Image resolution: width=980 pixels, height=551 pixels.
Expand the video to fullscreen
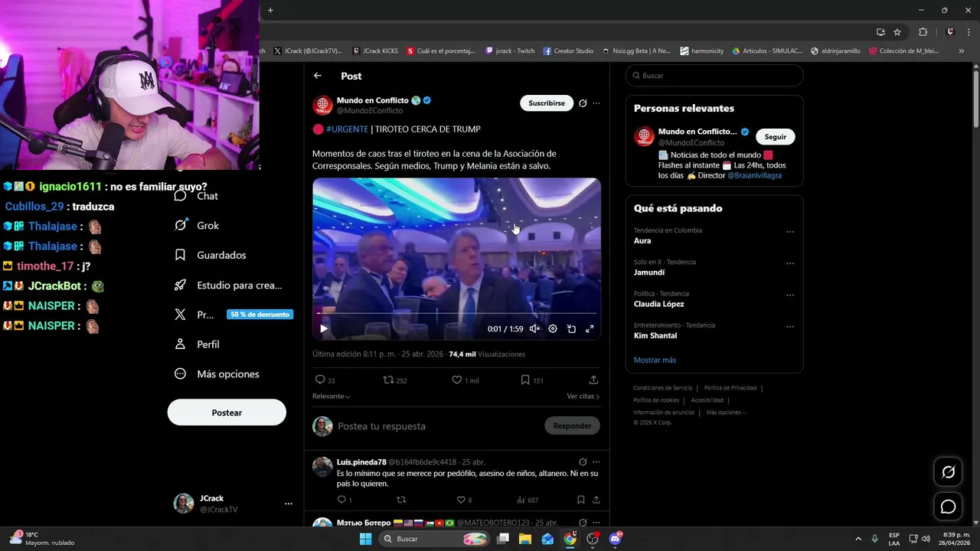(590, 328)
